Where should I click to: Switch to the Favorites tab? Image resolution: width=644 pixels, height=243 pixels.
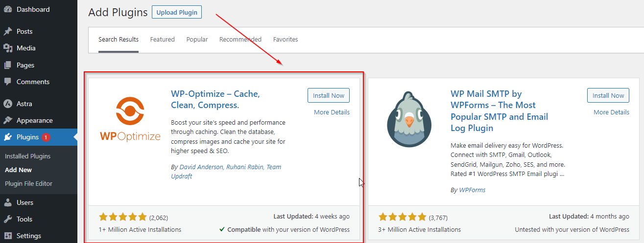coord(286,40)
